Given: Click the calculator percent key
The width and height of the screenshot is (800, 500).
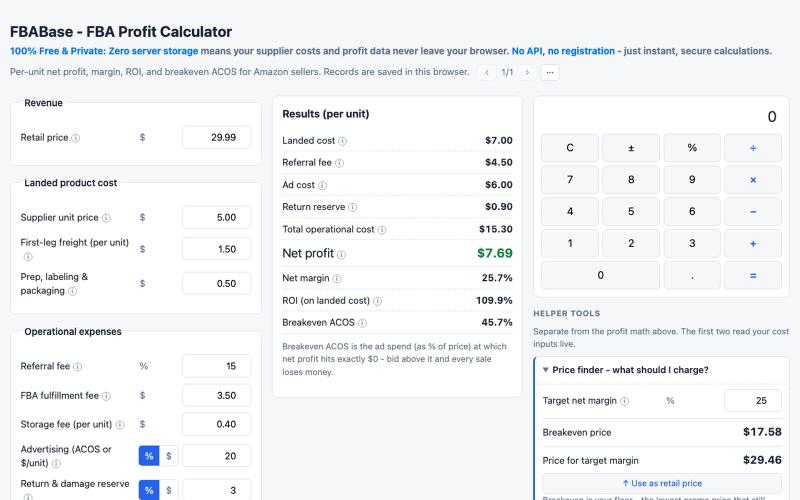Looking at the screenshot, I should pyautogui.click(x=692, y=148).
